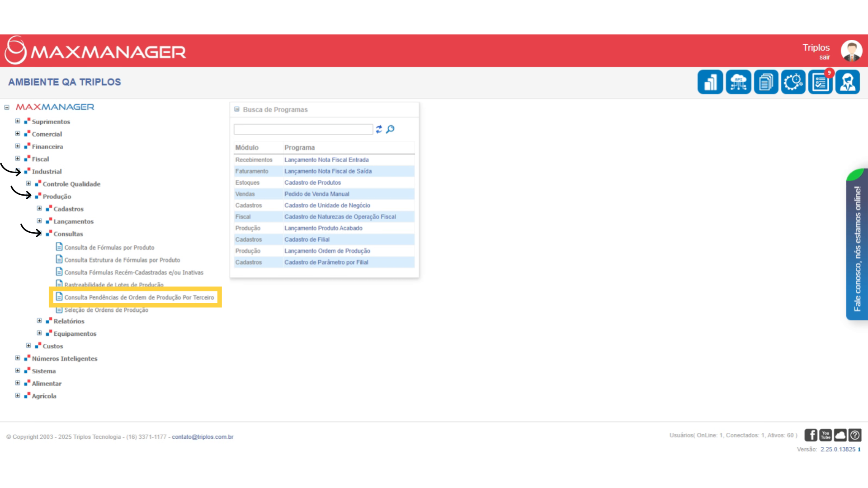Select the Industrial tree label

(47, 172)
